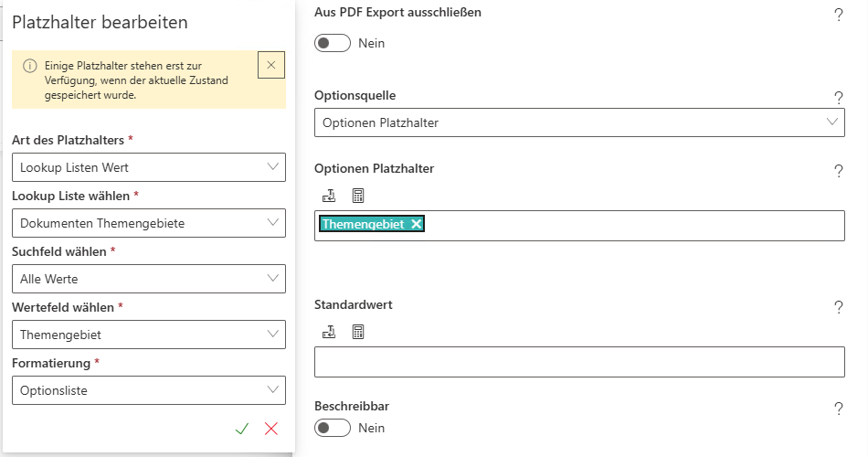The image size is (868, 457).
Task: Open calculator icon under Optionen Platzhalter
Action: 358,196
